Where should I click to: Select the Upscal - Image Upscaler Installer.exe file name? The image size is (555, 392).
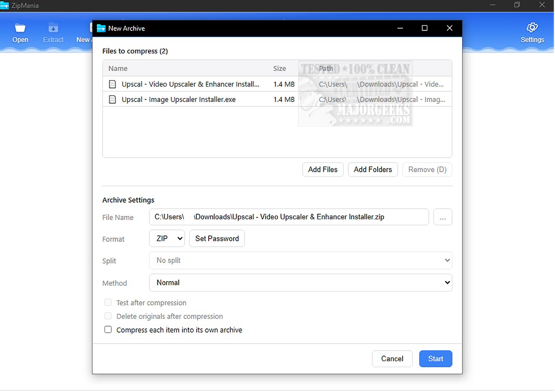point(179,99)
